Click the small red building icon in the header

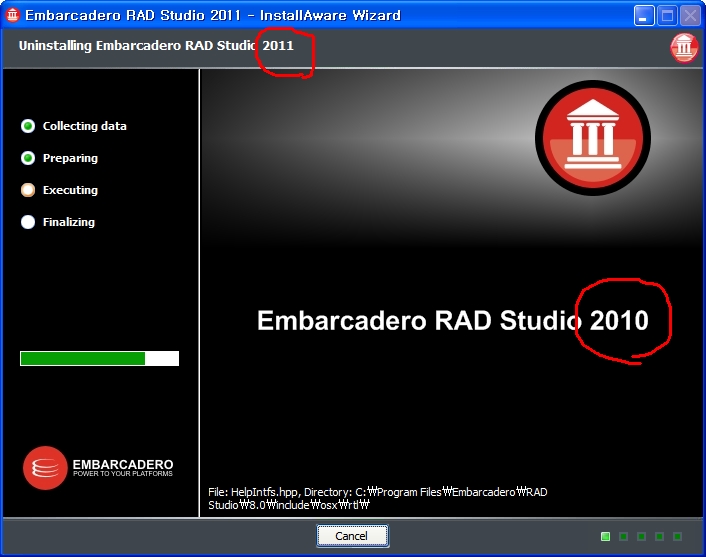pyautogui.click(x=684, y=47)
